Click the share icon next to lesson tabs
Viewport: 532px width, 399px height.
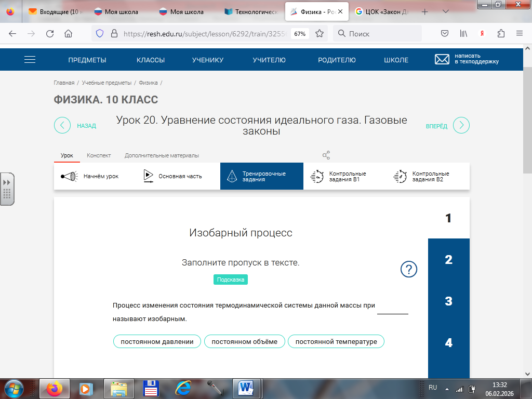(326, 155)
